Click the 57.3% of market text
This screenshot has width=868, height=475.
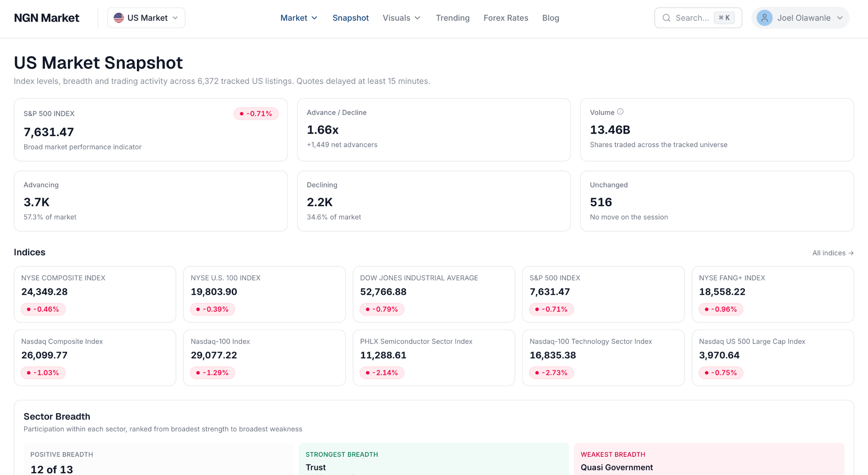point(50,217)
